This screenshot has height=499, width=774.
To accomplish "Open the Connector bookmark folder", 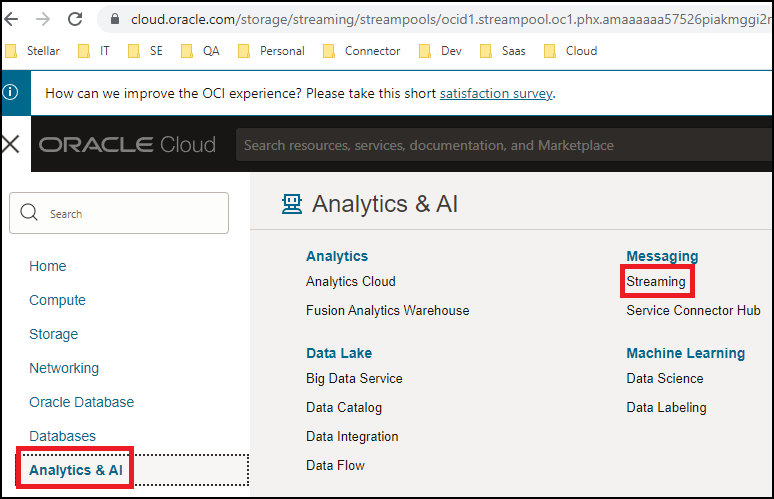I will pyautogui.click(x=361, y=51).
